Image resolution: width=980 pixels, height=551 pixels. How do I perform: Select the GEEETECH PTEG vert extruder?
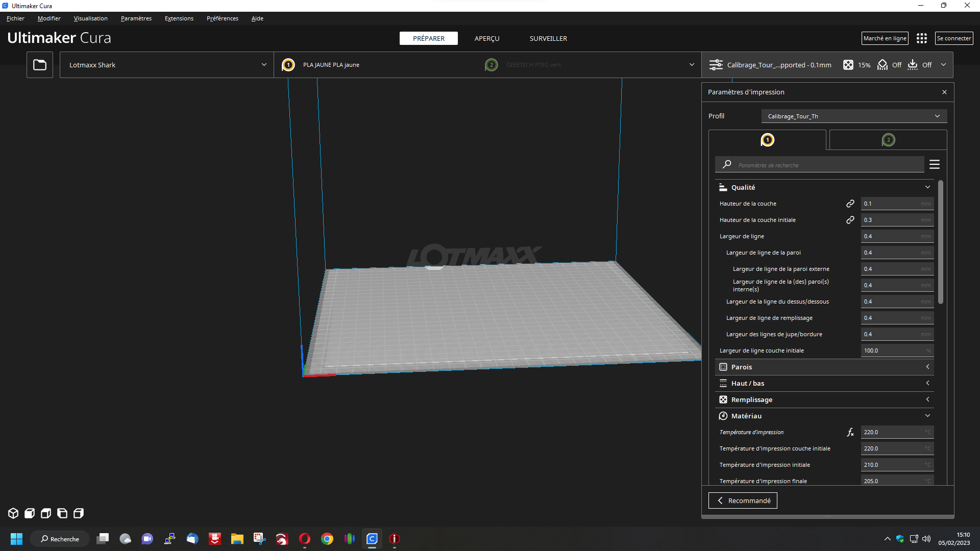coord(533,65)
